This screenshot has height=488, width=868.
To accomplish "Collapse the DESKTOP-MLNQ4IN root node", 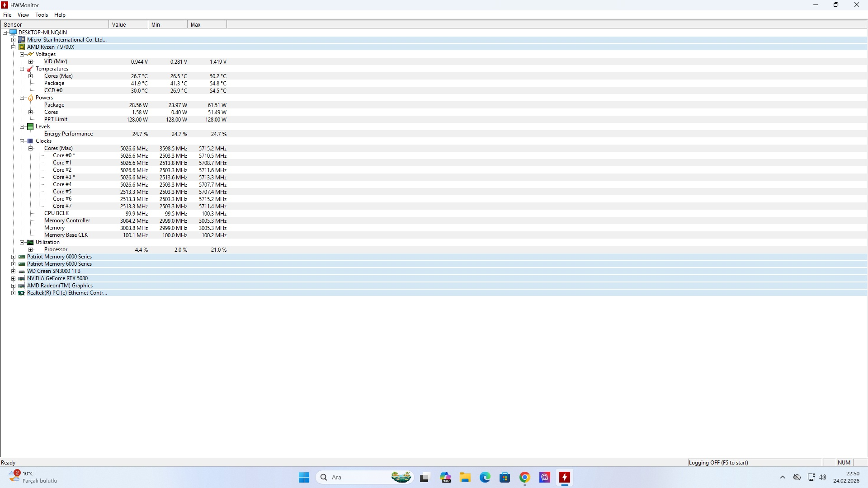I will [5, 33].
